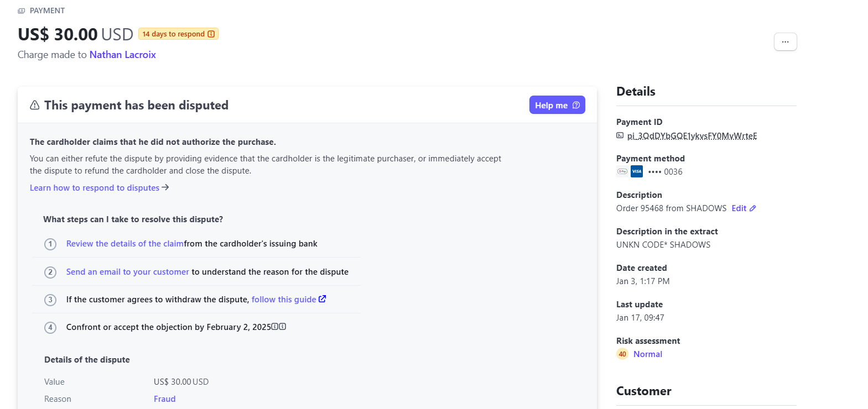Image resolution: width=868 pixels, height=409 pixels.
Task: Open Nathan Lacroix customer link
Action: (123, 55)
